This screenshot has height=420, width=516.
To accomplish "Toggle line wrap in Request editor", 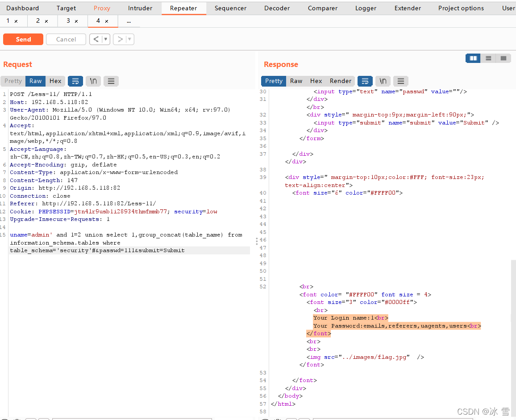I will pos(75,81).
